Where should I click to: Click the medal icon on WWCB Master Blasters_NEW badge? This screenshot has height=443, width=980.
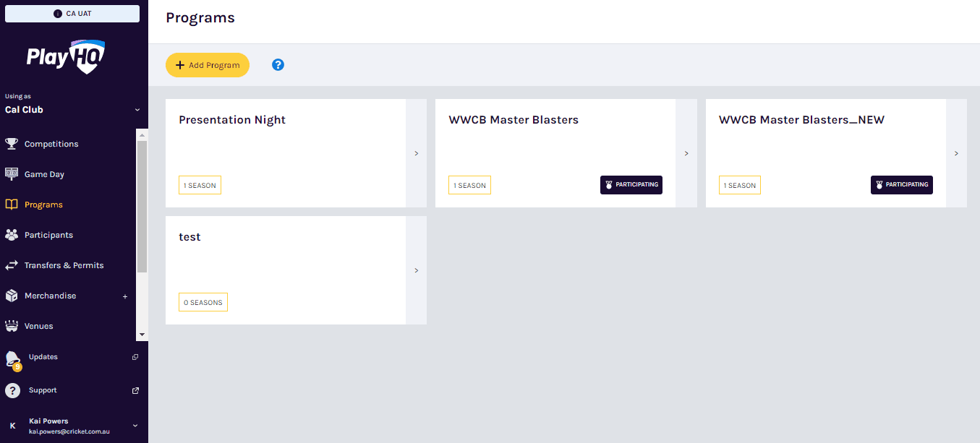tap(879, 185)
